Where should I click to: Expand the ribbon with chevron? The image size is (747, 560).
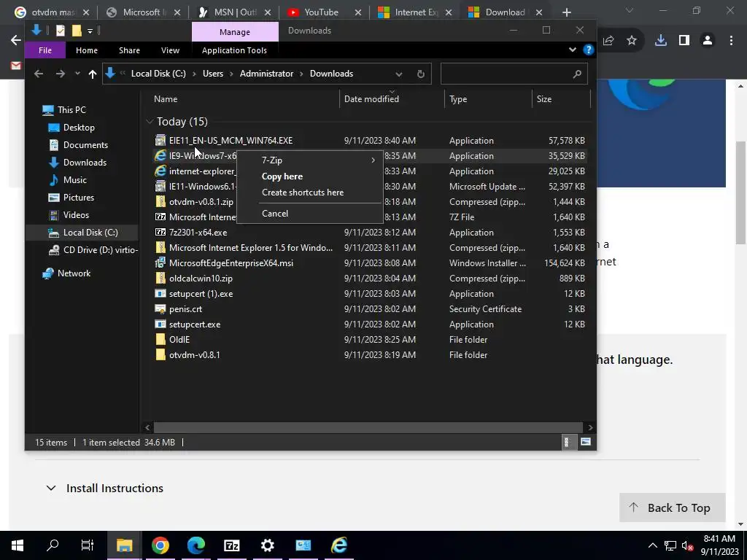pyautogui.click(x=572, y=50)
